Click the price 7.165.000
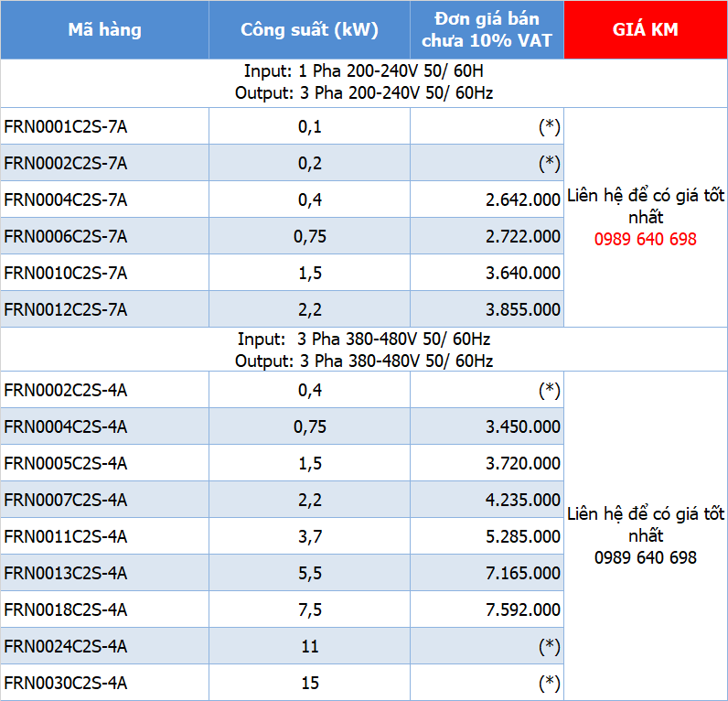The width and height of the screenshot is (728, 701). pos(523,573)
